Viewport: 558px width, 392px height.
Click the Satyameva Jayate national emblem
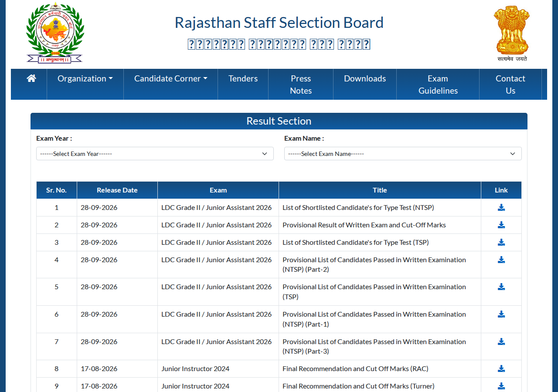pyautogui.click(x=512, y=34)
